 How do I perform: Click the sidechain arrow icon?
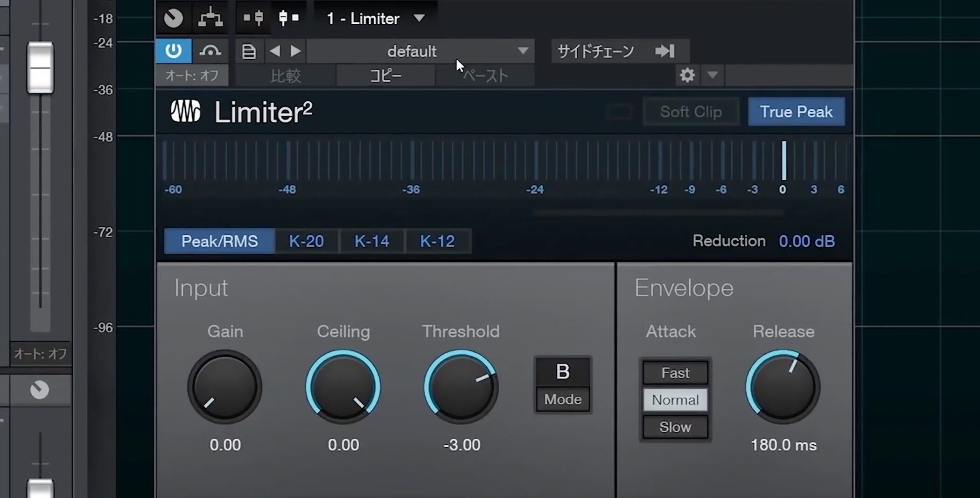(665, 51)
